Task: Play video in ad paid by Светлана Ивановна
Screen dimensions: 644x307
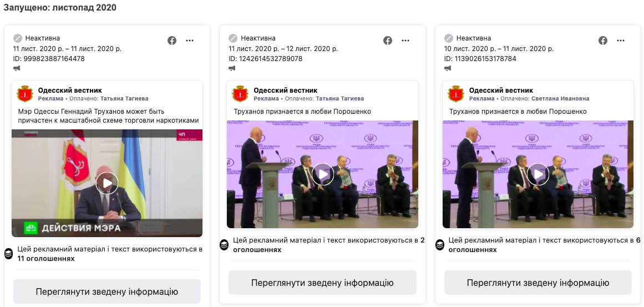Action: [x=538, y=174]
